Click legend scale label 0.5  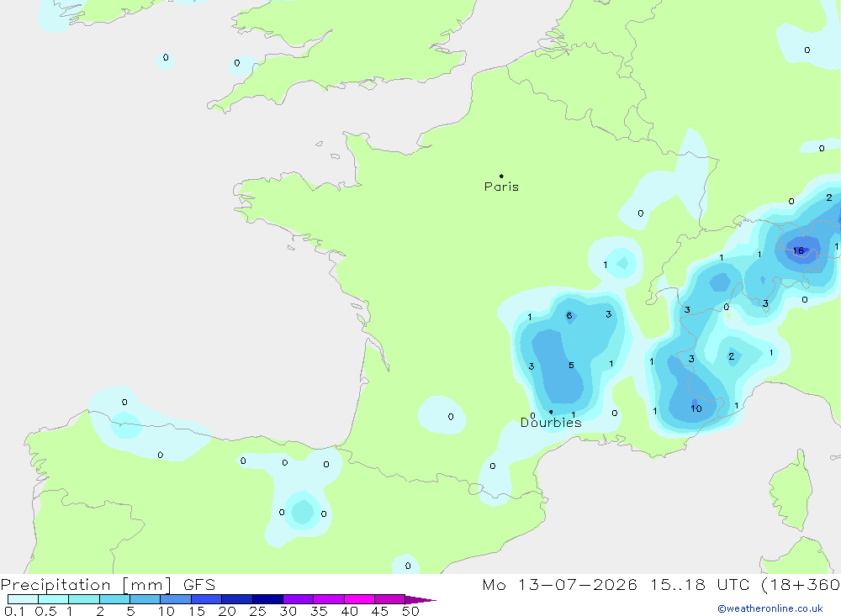tap(45, 611)
